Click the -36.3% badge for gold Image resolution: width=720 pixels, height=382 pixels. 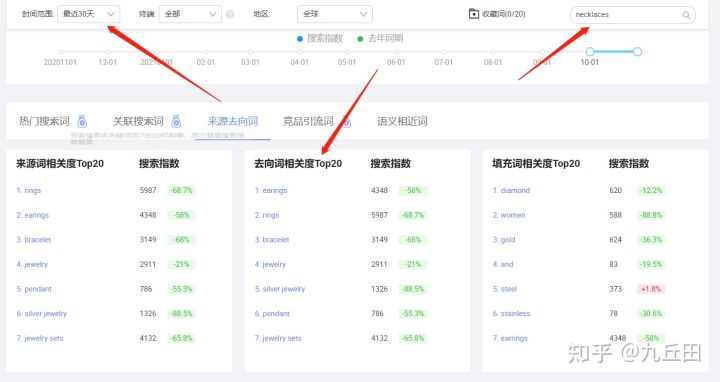point(651,240)
